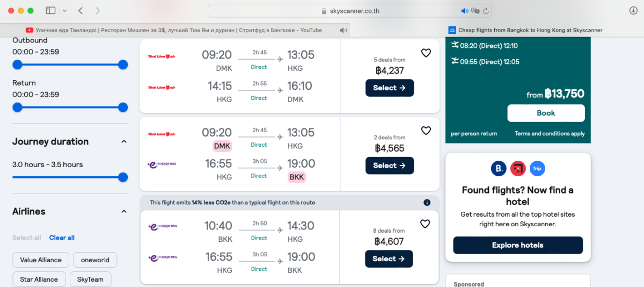Open the sidebar dropdown arrow next to sidebar button

coord(64,11)
